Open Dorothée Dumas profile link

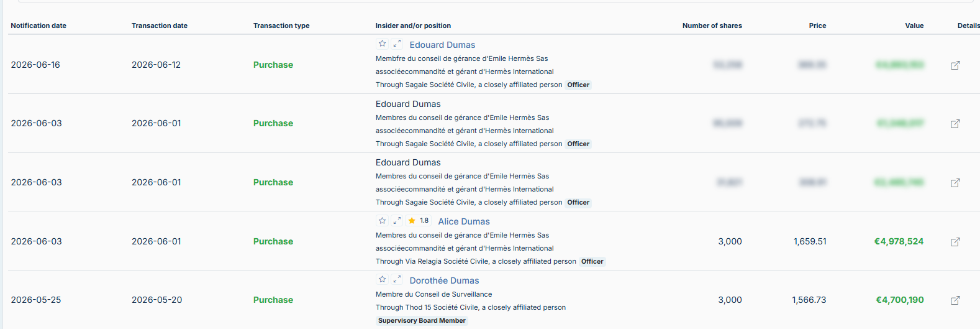point(444,280)
